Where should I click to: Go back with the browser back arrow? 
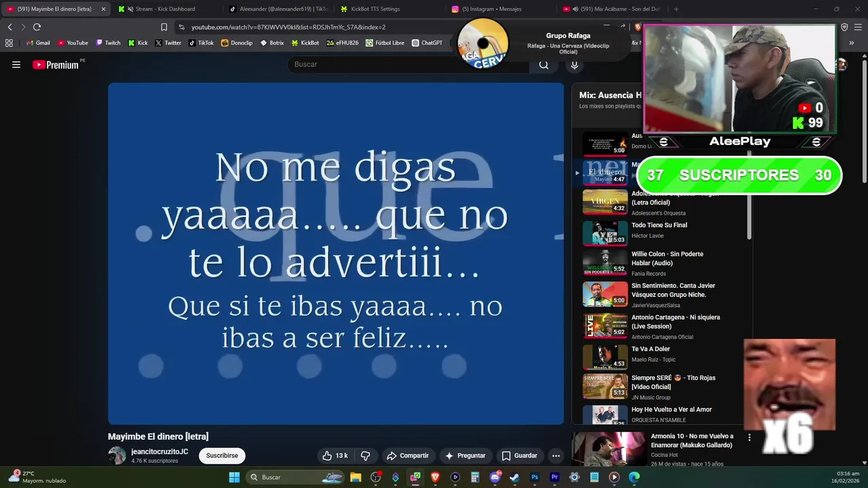[x=10, y=27]
